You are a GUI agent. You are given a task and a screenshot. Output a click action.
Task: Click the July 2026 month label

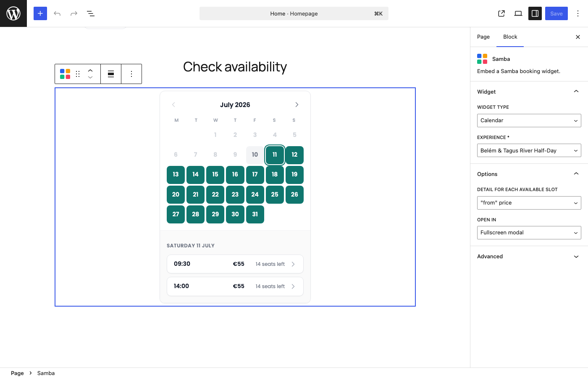[235, 105]
